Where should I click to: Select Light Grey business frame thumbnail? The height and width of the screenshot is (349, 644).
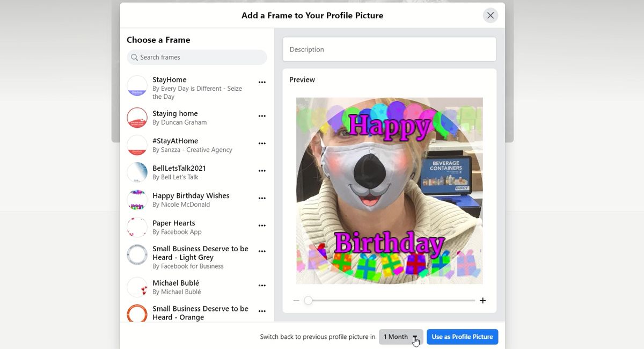[x=137, y=255]
